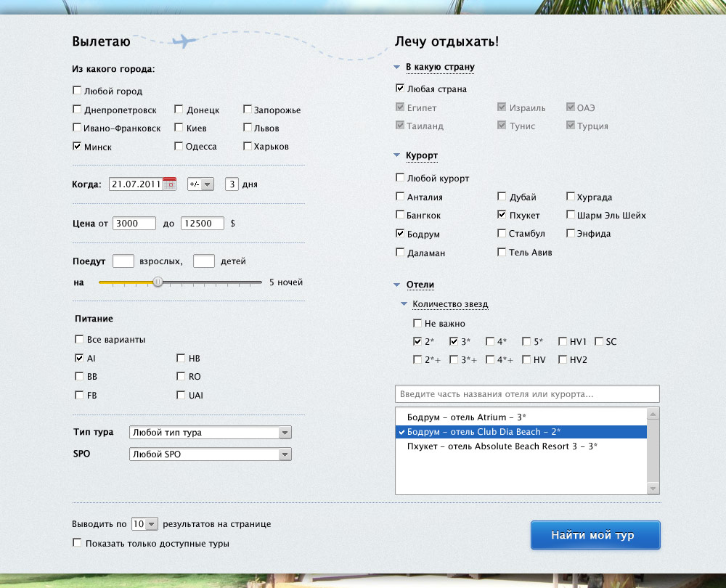Screen dimensions: 726x588
Task: Open the +/- date range dropdown
Action: (200, 184)
